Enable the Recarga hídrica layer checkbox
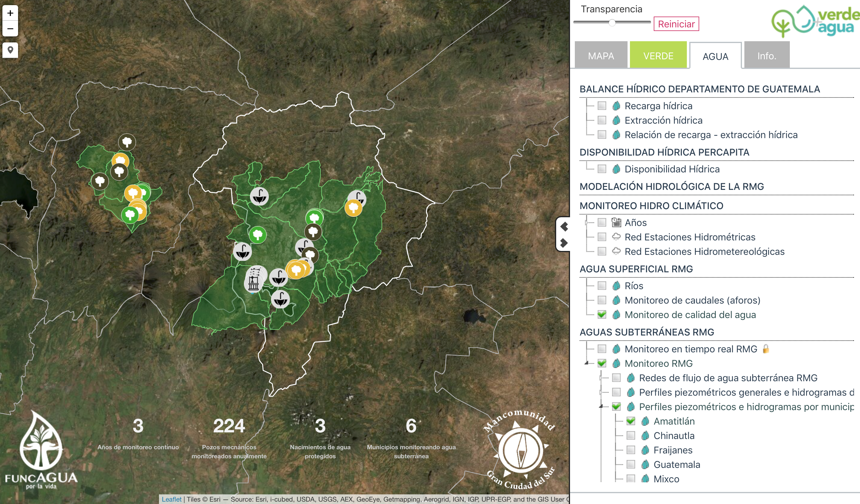The image size is (860, 504). (x=602, y=106)
